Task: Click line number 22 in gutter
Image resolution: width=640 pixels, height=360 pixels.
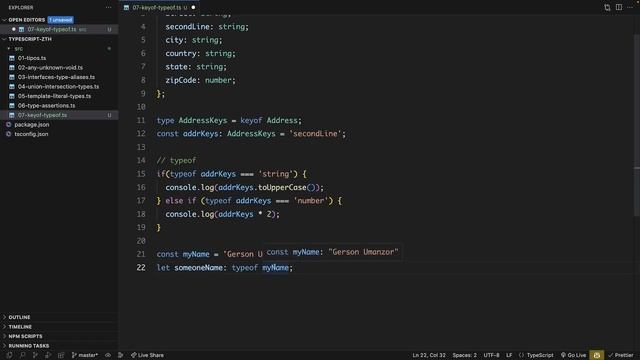Action: click(x=141, y=267)
